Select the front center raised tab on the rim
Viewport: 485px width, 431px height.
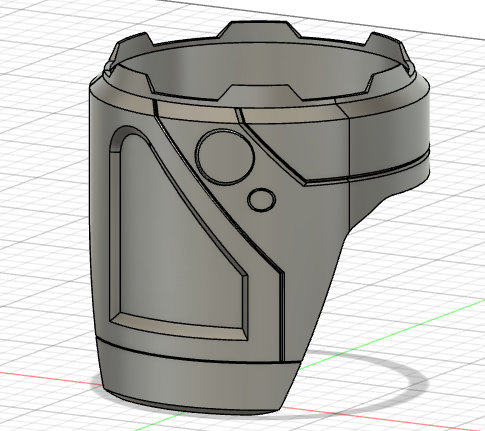(x=258, y=92)
